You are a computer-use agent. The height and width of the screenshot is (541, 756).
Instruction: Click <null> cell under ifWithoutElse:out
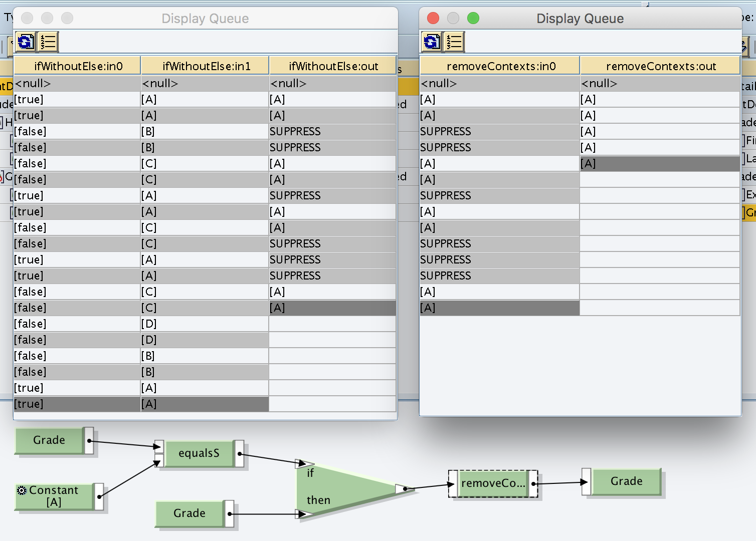pyautogui.click(x=333, y=84)
